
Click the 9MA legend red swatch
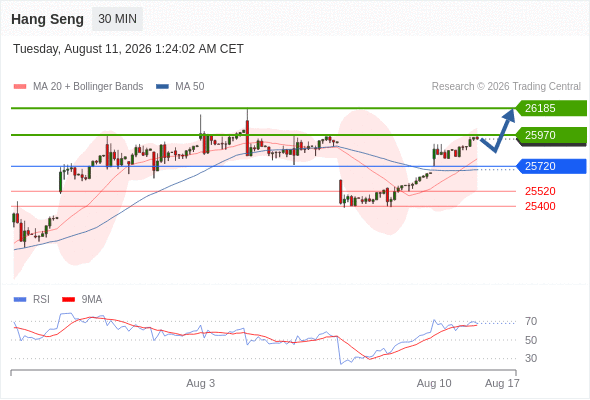tap(68, 300)
